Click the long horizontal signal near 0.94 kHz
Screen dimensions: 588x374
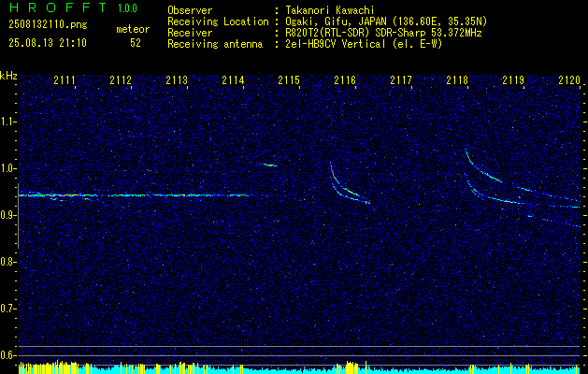(x=135, y=195)
